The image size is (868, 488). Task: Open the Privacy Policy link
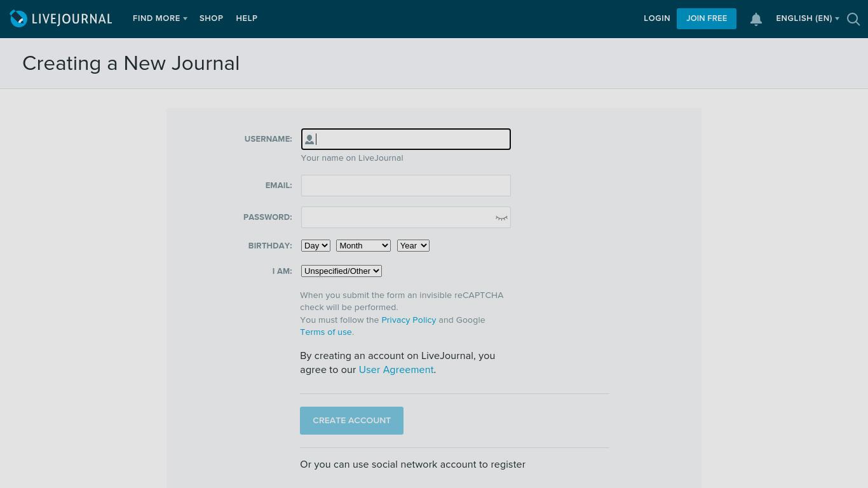click(409, 320)
